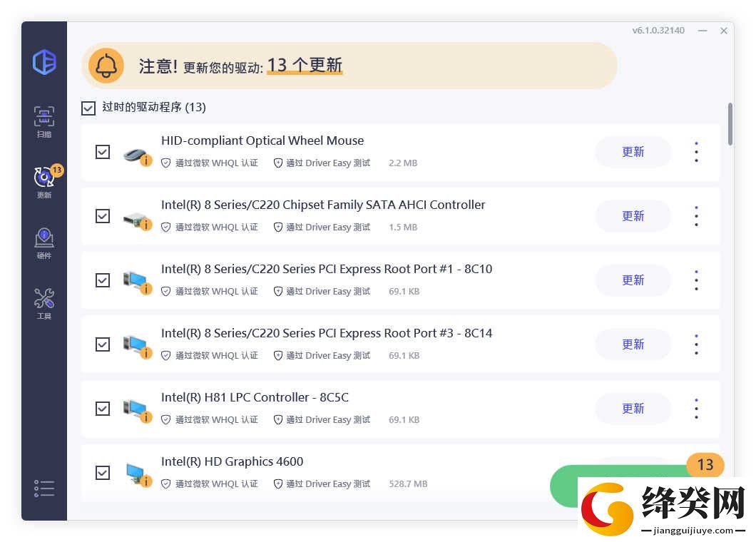Click the Driver Easy logo icon
This screenshot has width=756, height=542.
point(44,62)
